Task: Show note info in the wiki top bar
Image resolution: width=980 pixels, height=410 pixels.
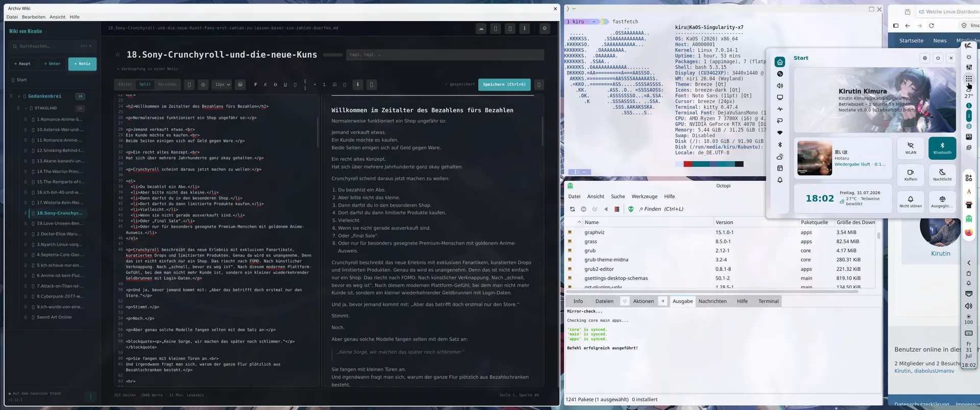Action: coord(524,29)
